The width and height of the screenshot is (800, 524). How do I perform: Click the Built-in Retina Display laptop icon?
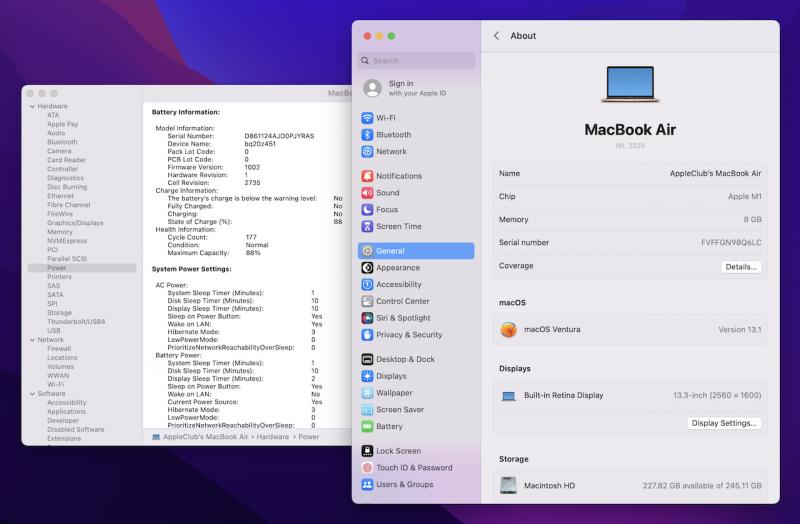[508, 396]
